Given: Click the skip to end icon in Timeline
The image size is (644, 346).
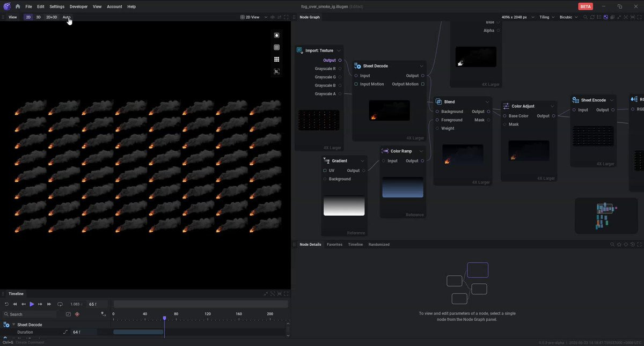Looking at the screenshot, I should pos(49,304).
